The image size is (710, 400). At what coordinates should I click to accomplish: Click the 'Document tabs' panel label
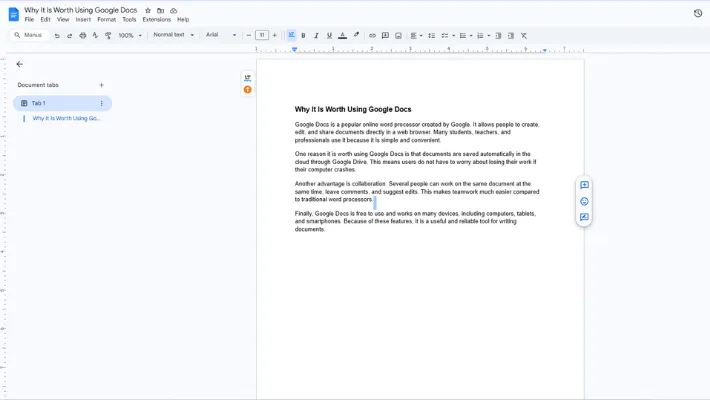click(x=38, y=85)
